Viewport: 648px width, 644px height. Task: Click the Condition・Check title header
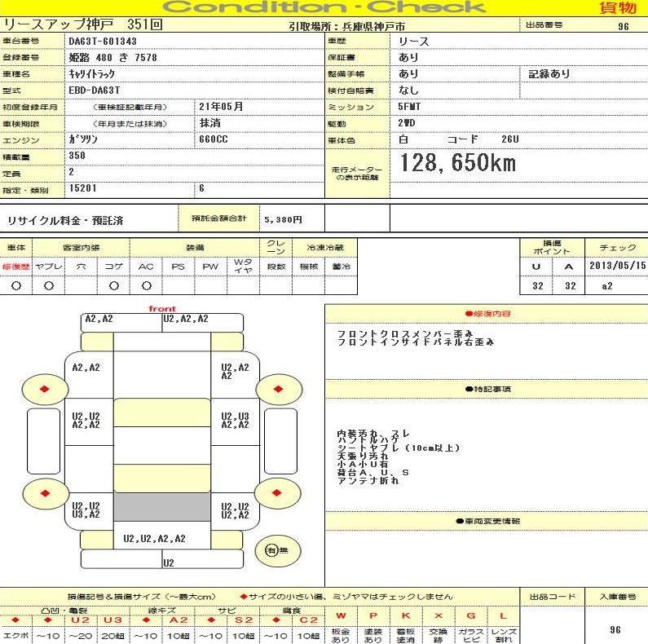tap(324, 8)
